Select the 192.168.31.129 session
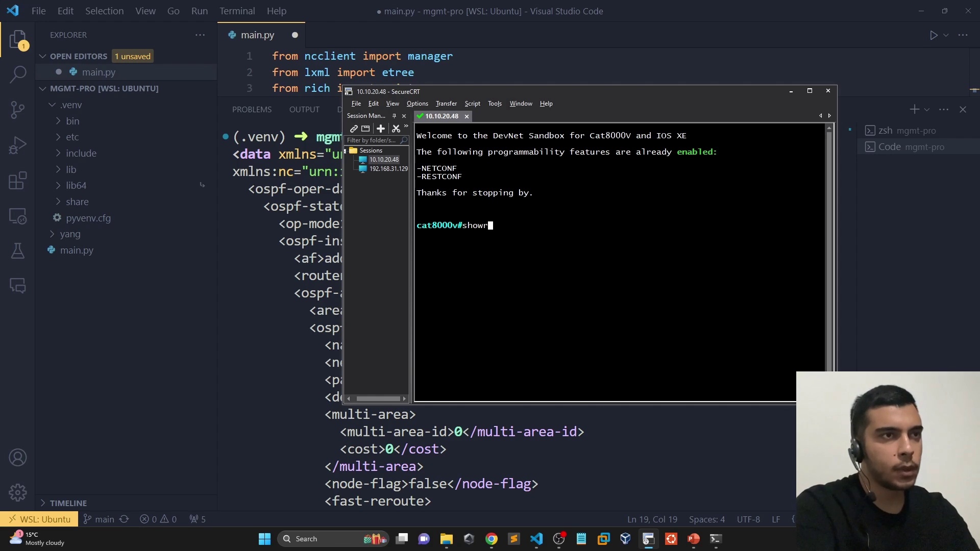980x551 pixels. pos(388,169)
